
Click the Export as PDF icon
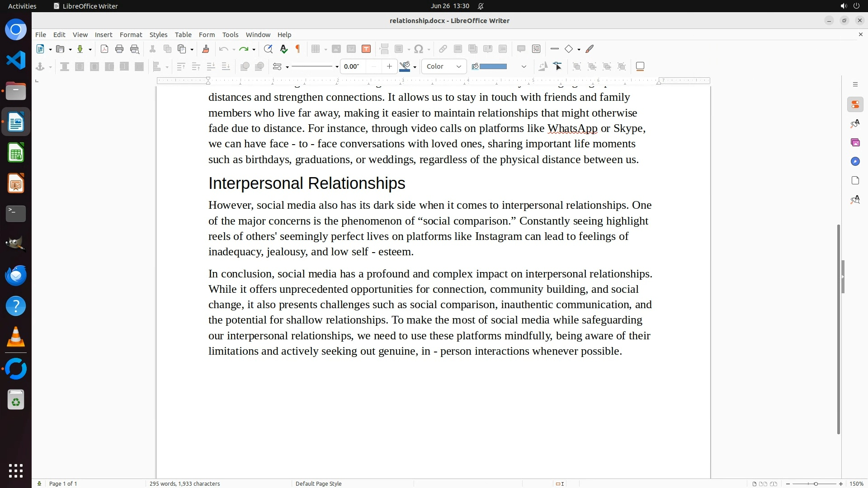pyautogui.click(x=104, y=49)
